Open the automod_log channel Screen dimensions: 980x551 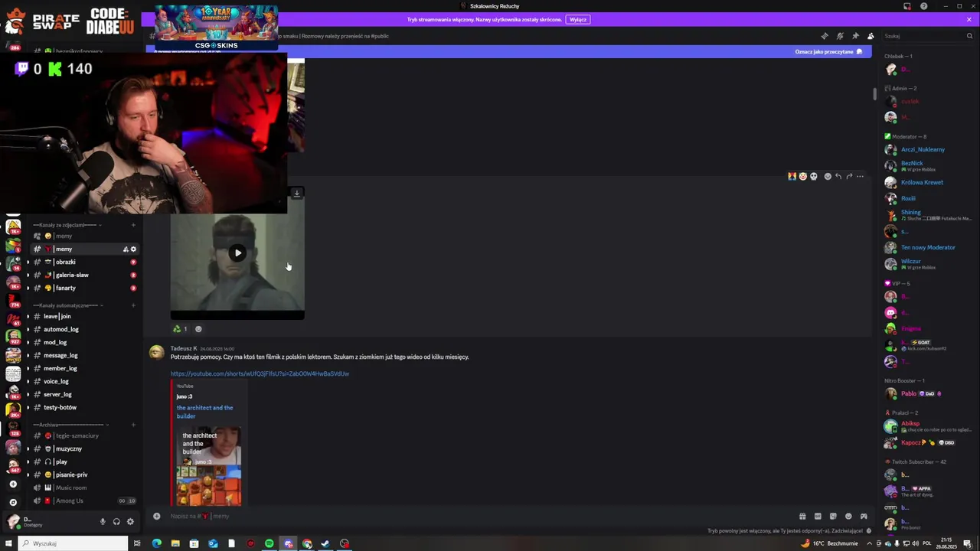pos(84,329)
